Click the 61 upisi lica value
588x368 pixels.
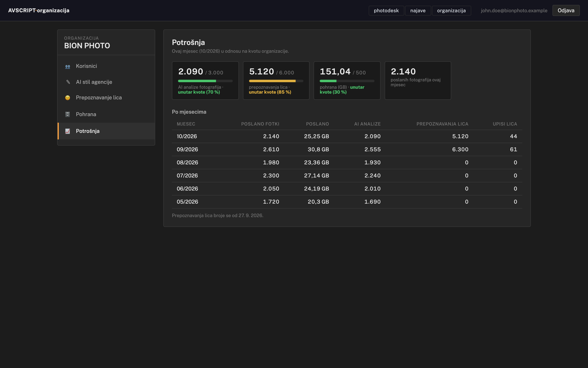click(513, 149)
